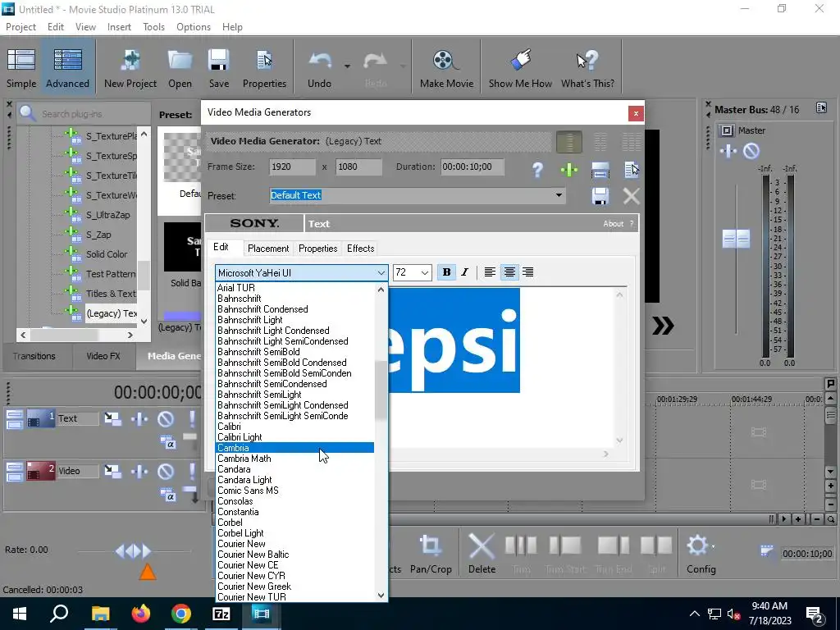840x630 pixels.
Task: Close the Video Media Generators dialog
Action: 636,113
